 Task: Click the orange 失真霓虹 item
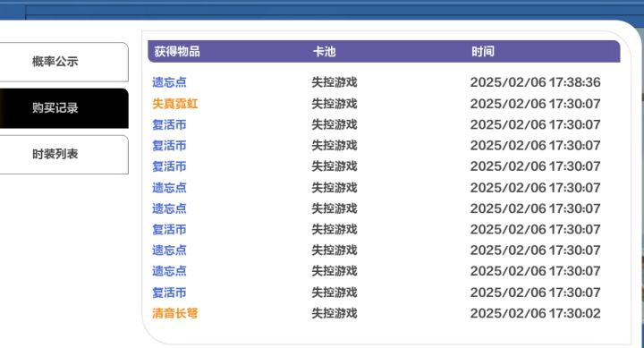pos(175,104)
